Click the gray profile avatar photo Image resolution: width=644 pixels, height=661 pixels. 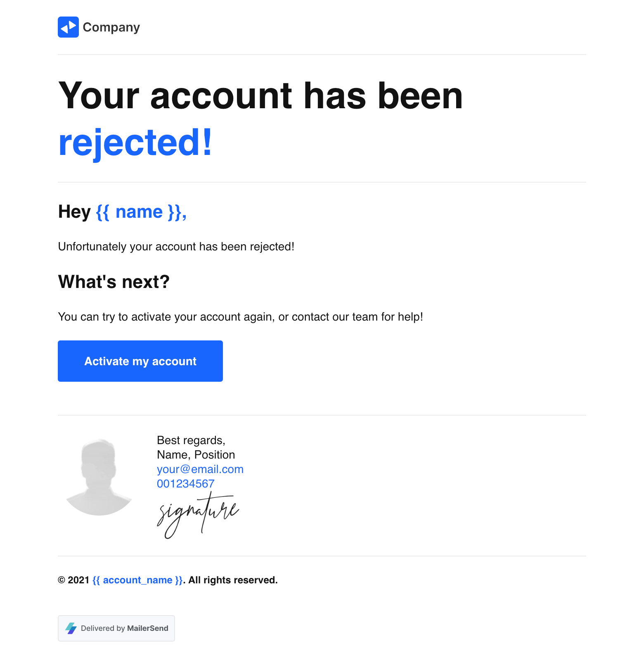(99, 477)
